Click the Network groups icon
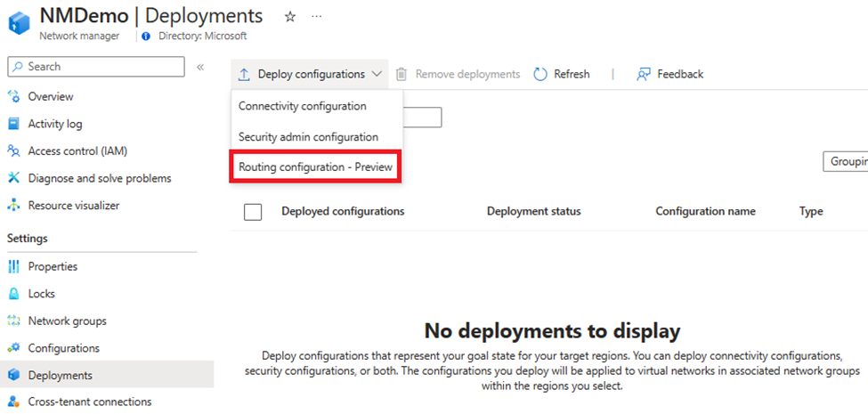868x414 pixels. coord(13,321)
